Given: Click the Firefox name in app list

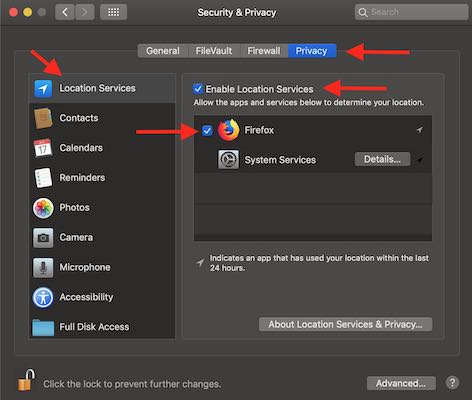Looking at the screenshot, I should (x=259, y=130).
